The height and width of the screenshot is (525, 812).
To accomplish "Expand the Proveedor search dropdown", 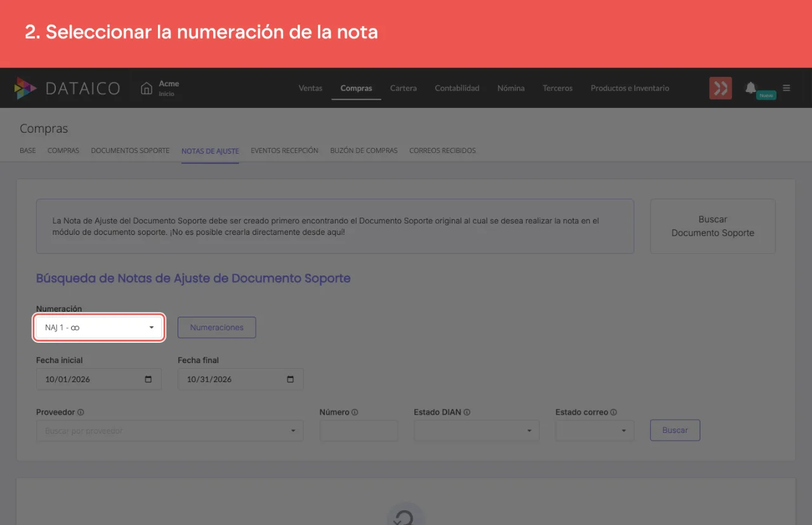I will tap(170, 430).
